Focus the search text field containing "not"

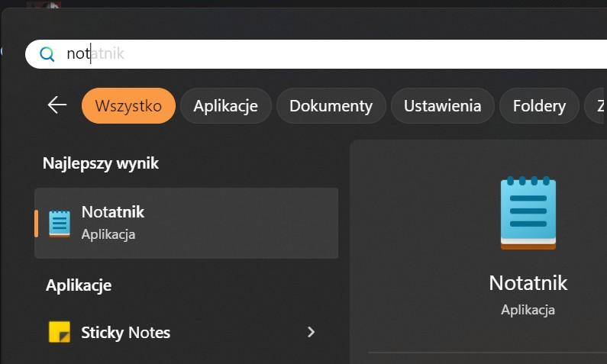[x=305, y=54]
